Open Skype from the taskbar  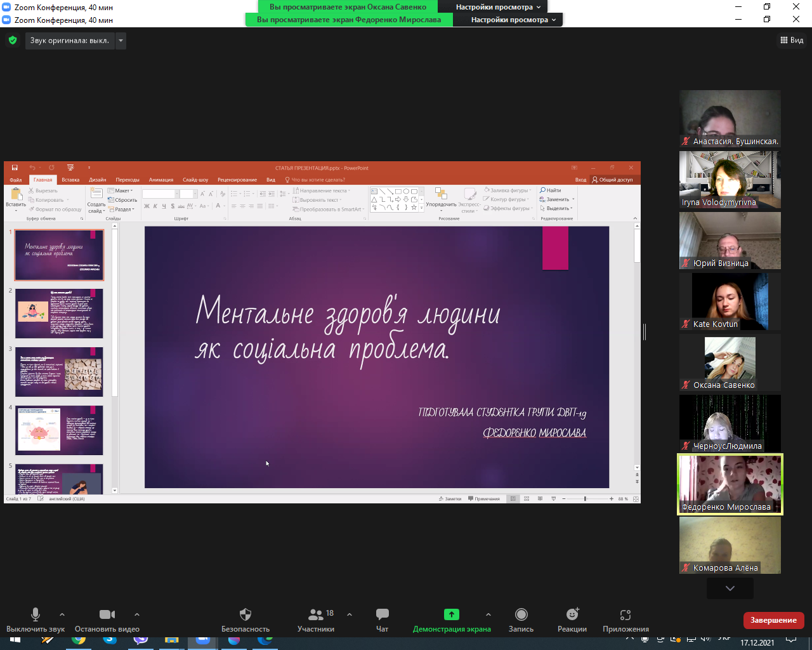(x=110, y=640)
